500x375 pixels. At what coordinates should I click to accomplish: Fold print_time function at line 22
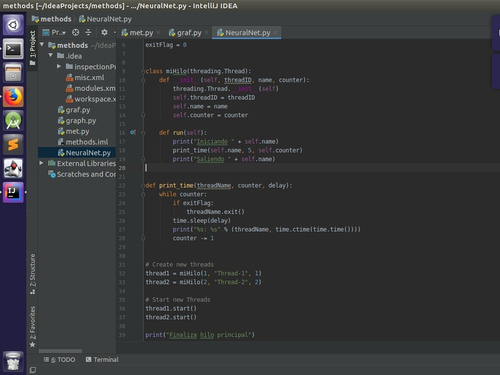coord(143,186)
